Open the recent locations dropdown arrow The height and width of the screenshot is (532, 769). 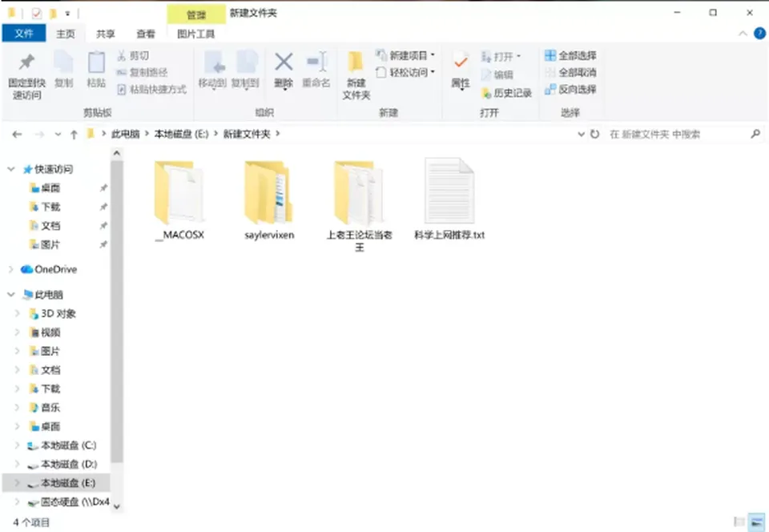58,135
